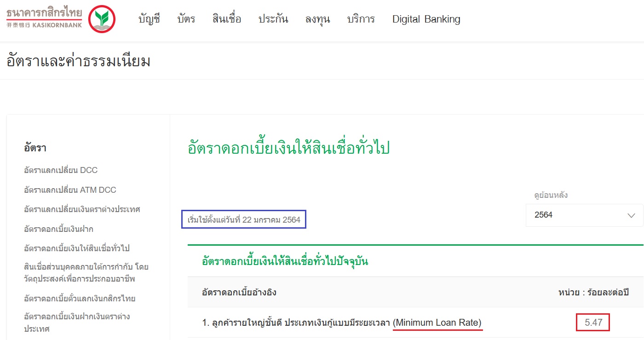Open the สินเชื่อ menu
644x340 pixels.
(227, 19)
